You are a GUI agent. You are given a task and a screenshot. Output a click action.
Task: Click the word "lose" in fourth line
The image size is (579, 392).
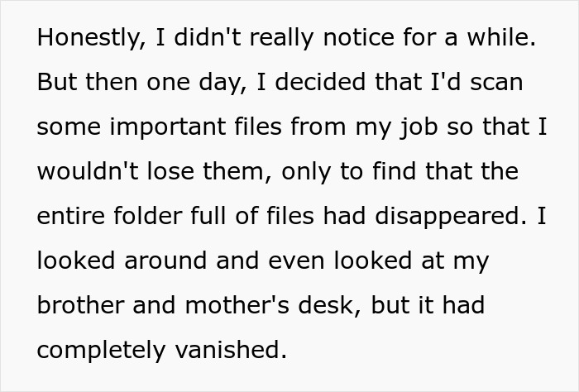170,171
